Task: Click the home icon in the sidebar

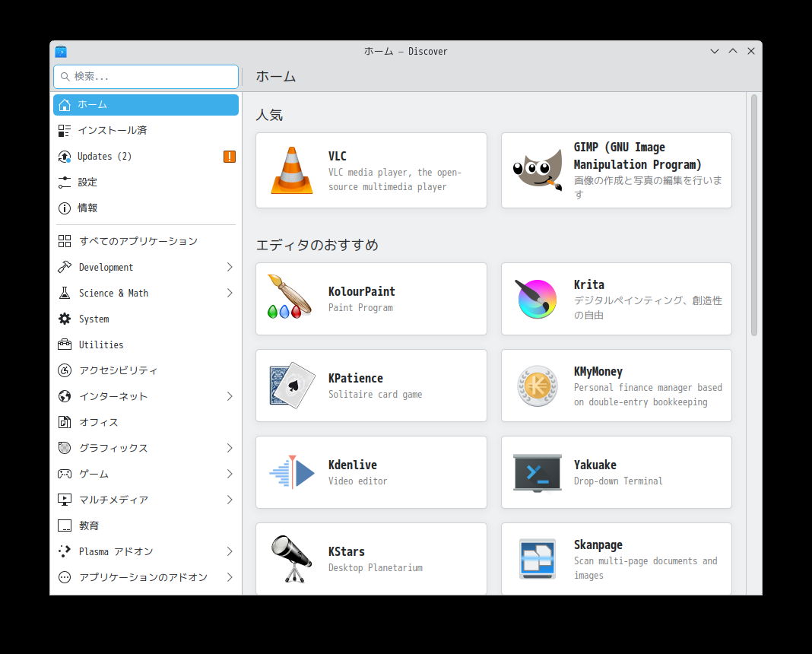Action: [64, 105]
